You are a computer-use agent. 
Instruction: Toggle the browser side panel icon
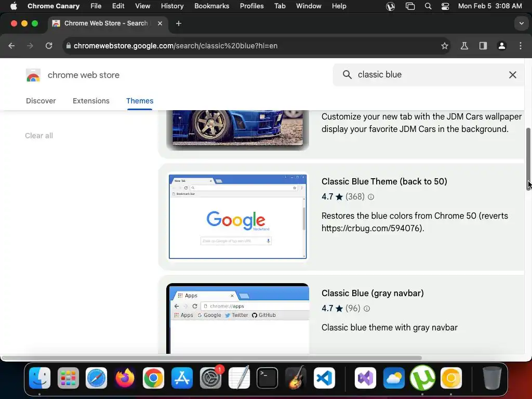pos(483,46)
